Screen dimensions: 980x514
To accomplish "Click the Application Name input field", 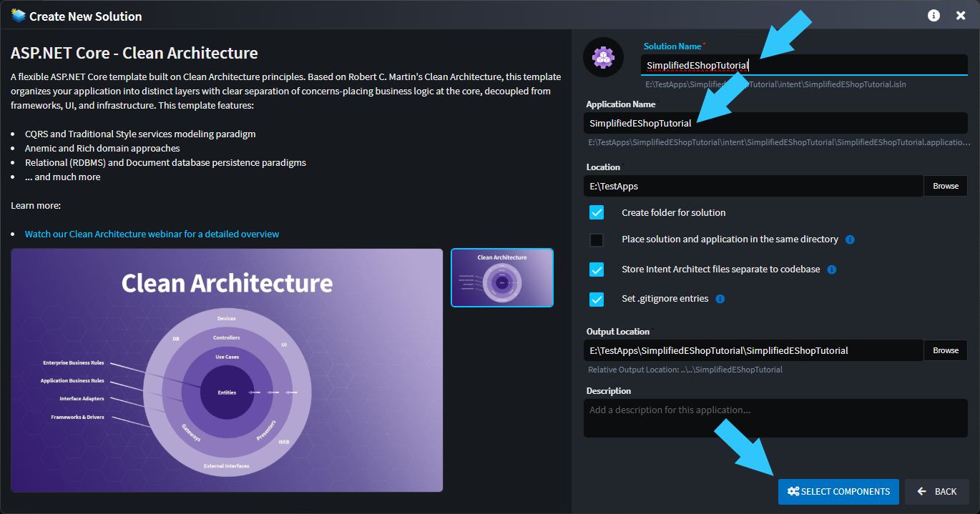I will [x=775, y=123].
